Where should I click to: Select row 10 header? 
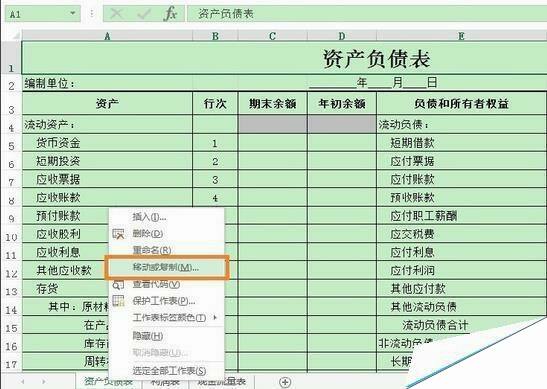tap(12, 234)
